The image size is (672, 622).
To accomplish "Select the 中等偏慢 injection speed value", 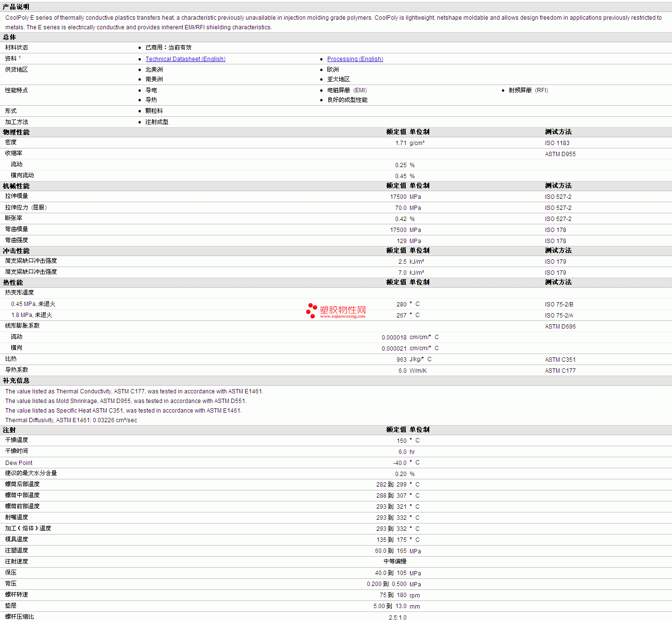I will (x=395, y=561).
